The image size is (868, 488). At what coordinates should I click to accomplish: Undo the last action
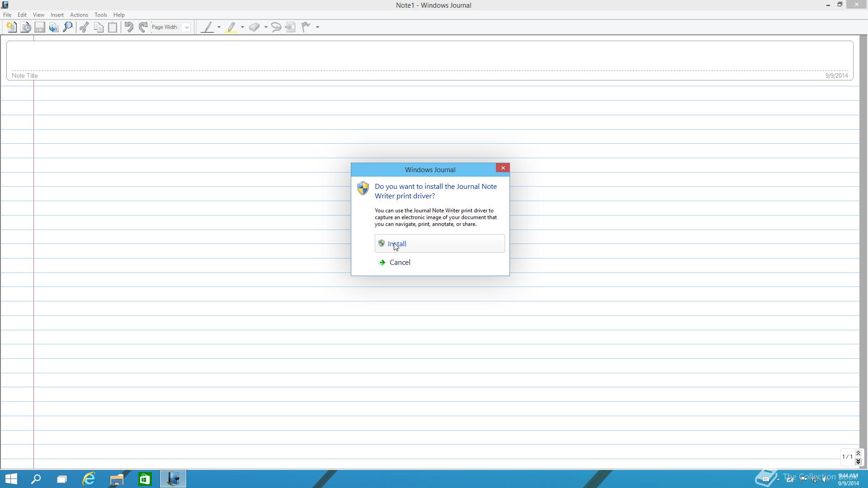tap(129, 27)
